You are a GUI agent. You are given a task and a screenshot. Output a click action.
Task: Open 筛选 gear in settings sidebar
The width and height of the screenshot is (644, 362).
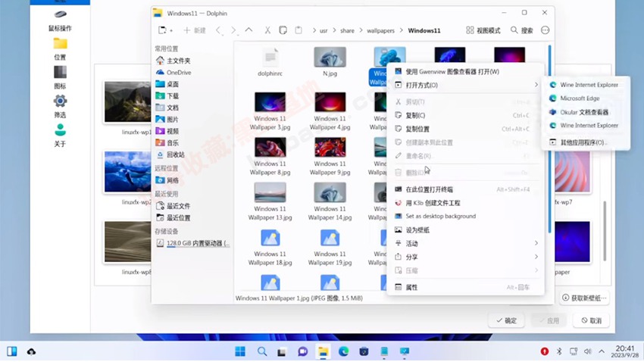coord(60,106)
